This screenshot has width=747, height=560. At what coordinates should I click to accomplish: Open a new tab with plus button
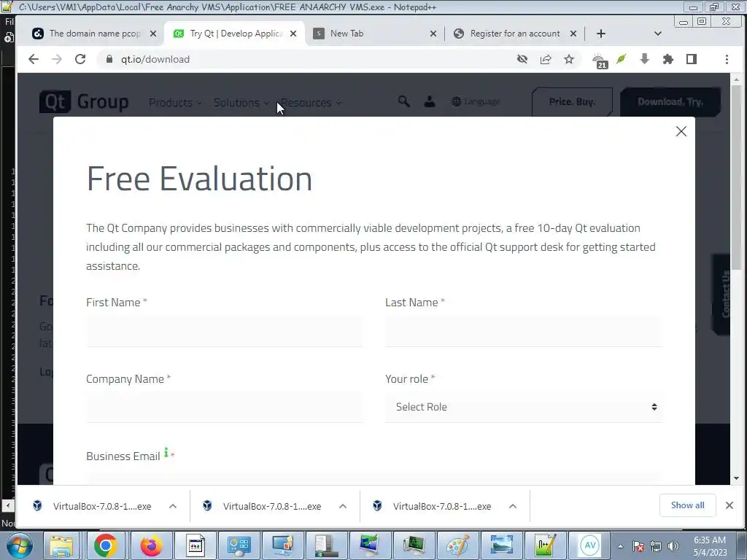pos(601,34)
